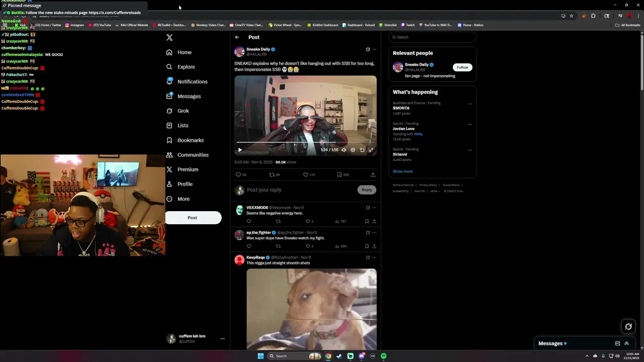Open the Sneako Daily post author avatar
The width and height of the screenshot is (644, 362).
pos(239,52)
